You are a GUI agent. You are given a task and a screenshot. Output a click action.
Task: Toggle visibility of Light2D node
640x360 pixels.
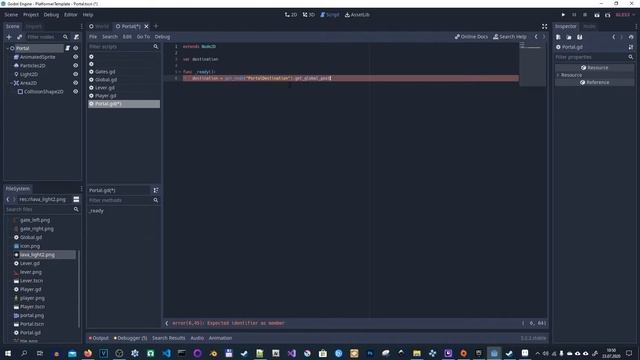[x=76, y=74]
